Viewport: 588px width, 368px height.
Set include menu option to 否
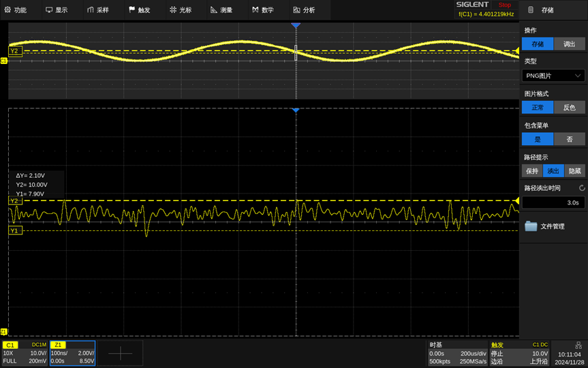[569, 139]
